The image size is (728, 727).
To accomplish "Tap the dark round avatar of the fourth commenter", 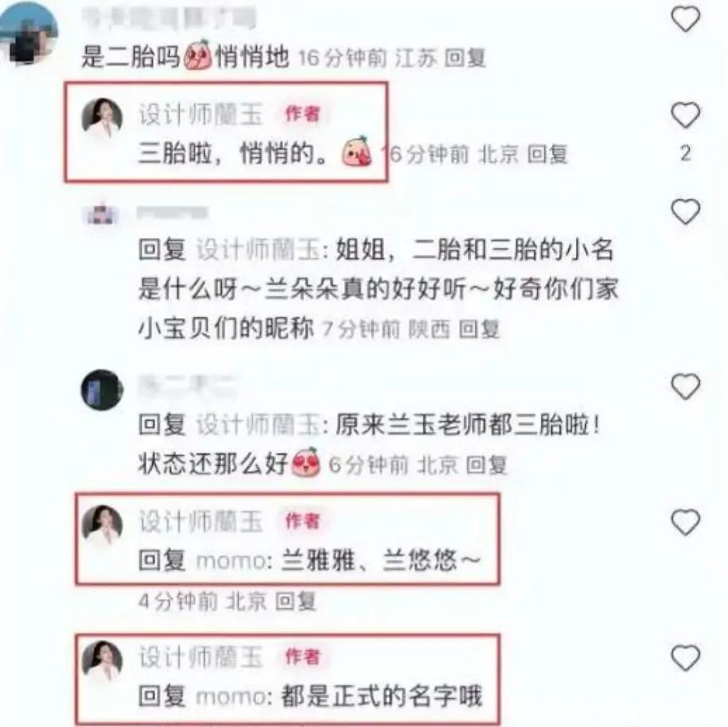I will (102, 389).
